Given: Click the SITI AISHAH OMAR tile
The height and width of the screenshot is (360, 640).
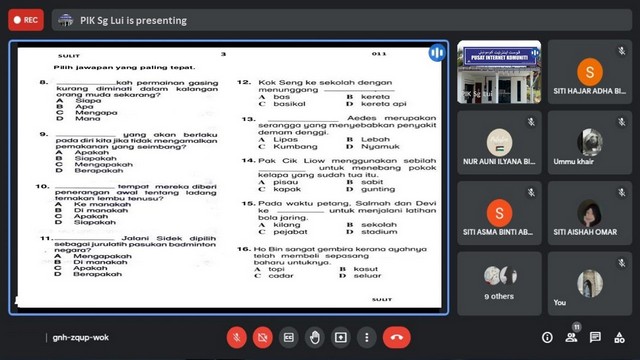Looking at the screenshot, I should pyautogui.click(x=590, y=213).
